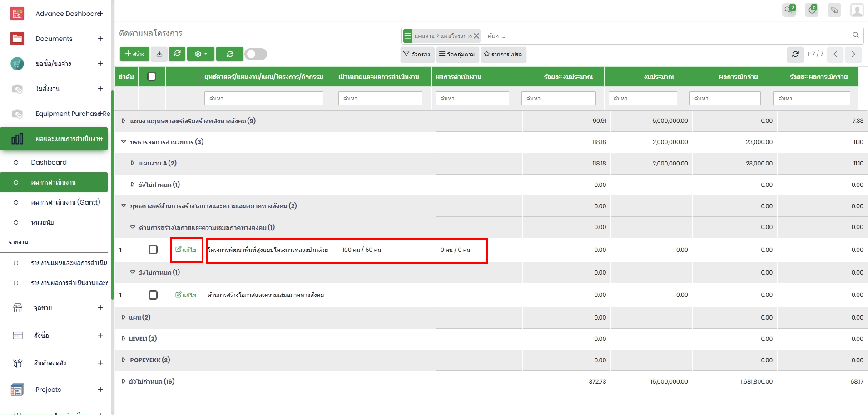Remove the แผนงาน > แผนโครงการ group facet
868x415 pixels.
pos(476,36)
